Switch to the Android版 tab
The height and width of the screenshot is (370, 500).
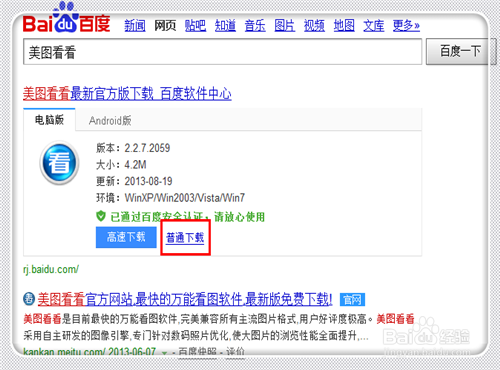coord(110,120)
